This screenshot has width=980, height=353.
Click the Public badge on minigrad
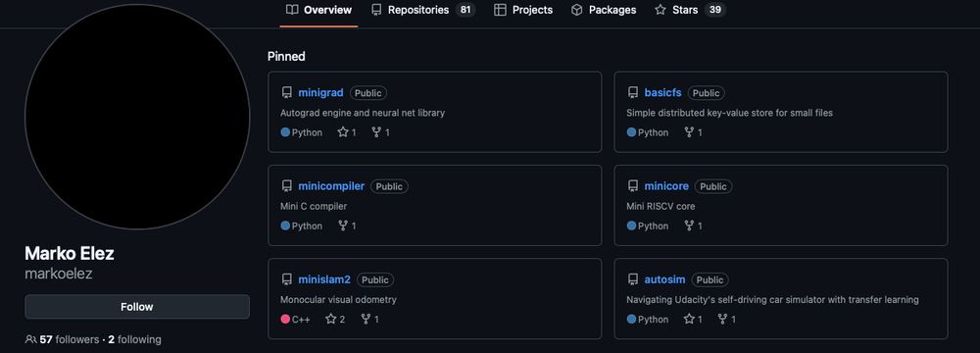(x=368, y=92)
